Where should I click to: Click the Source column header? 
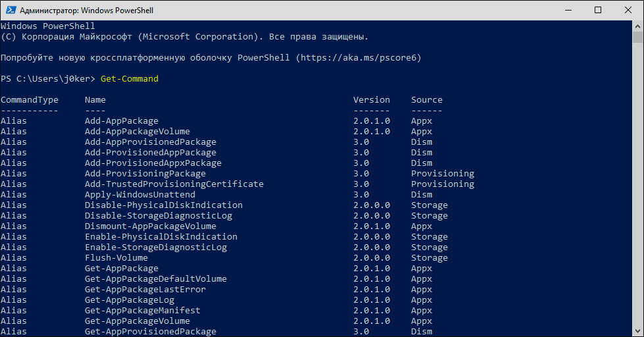pyautogui.click(x=427, y=100)
